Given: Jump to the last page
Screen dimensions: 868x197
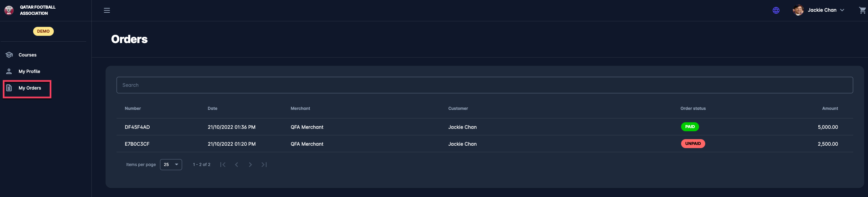Looking at the screenshot, I should (x=264, y=165).
